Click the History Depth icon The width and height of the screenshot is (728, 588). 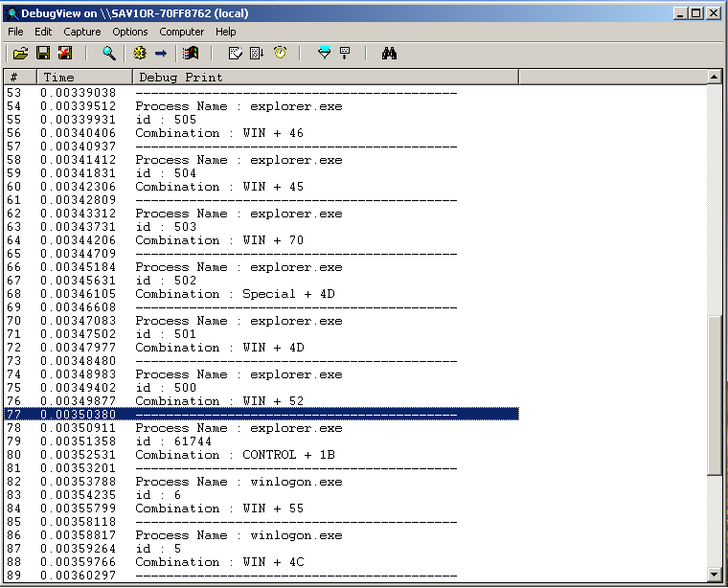[x=345, y=54]
